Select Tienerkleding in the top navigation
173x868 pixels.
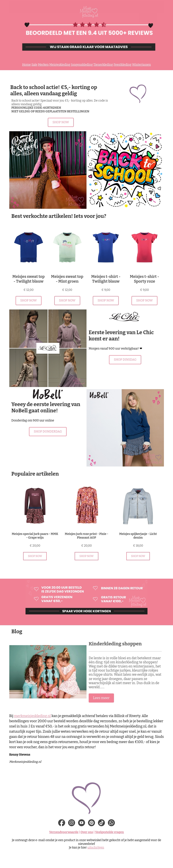pos(103,65)
